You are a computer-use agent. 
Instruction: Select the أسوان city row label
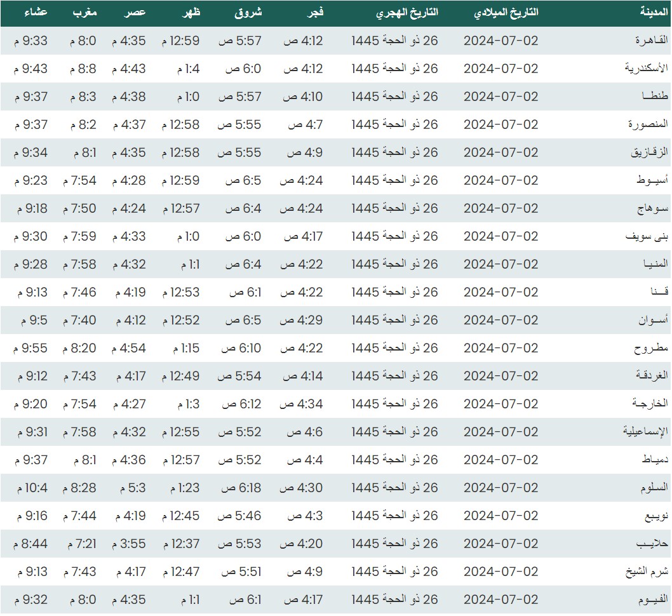(651, 320)
